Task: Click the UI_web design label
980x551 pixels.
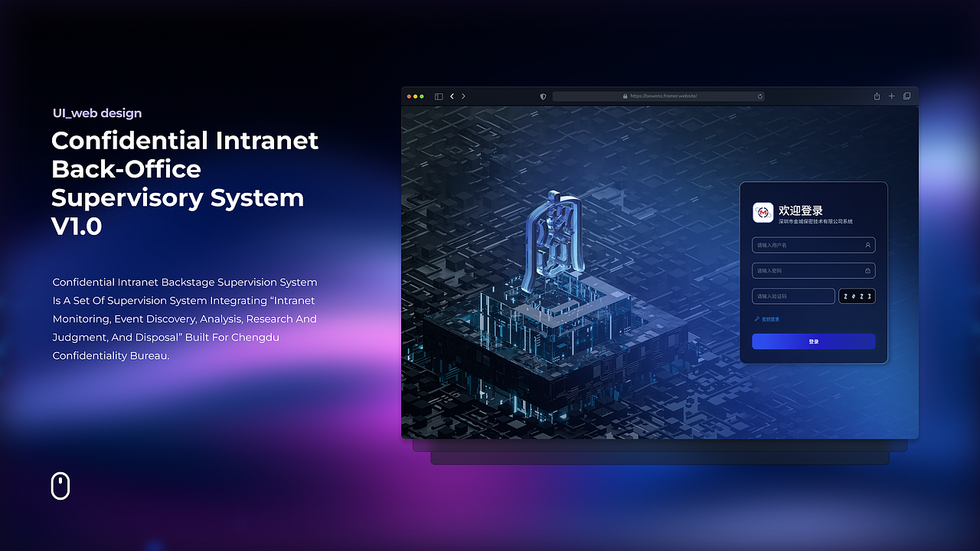Action: 97,113
